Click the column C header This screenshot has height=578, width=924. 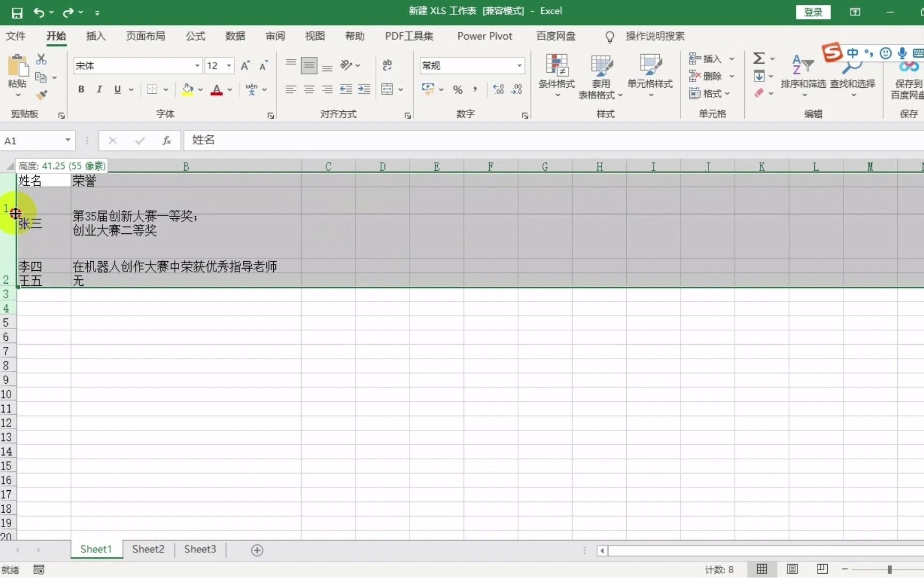(328, 166)
